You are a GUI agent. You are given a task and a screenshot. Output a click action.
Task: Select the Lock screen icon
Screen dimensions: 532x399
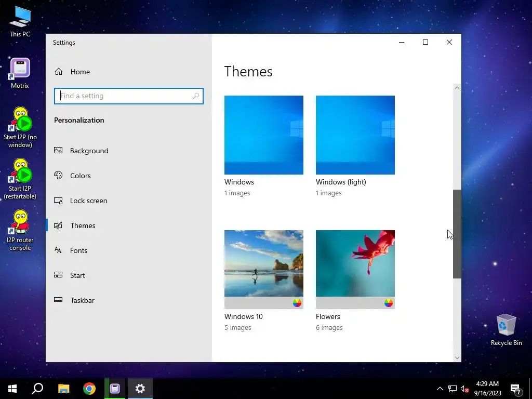(58, 201)
